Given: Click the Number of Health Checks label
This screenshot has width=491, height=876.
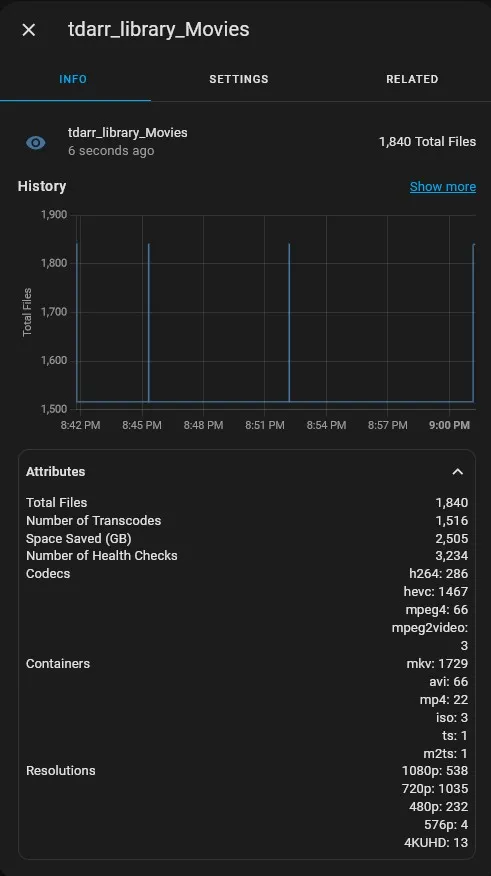Looking at the screenshot, I should [x=102, y=555].
